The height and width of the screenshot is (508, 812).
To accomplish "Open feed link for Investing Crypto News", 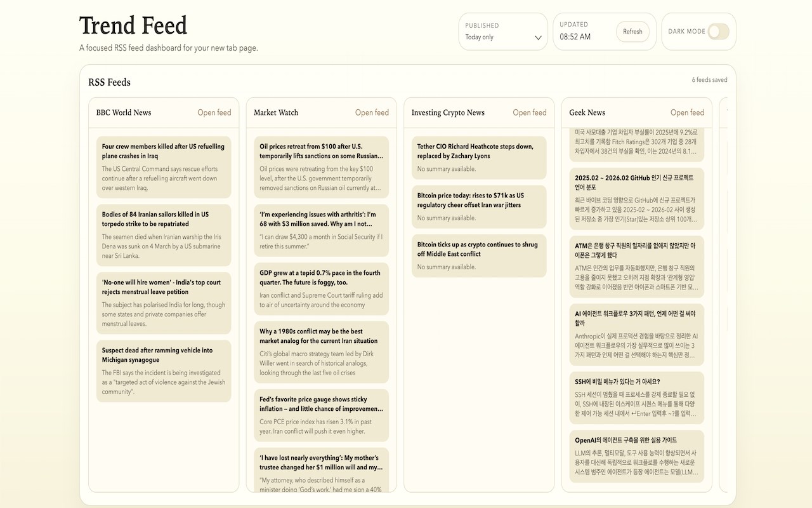I will (530, 112).
